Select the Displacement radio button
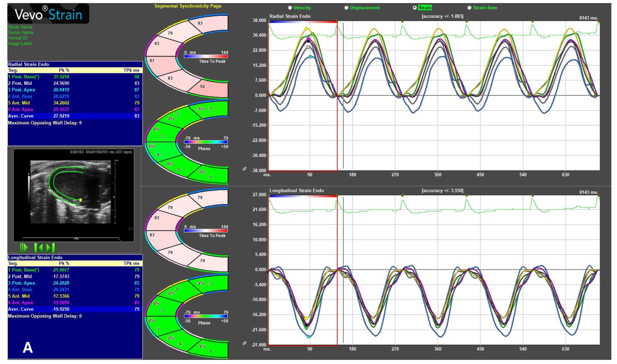Viewport: 617px width, 364px height. (346, 8)
